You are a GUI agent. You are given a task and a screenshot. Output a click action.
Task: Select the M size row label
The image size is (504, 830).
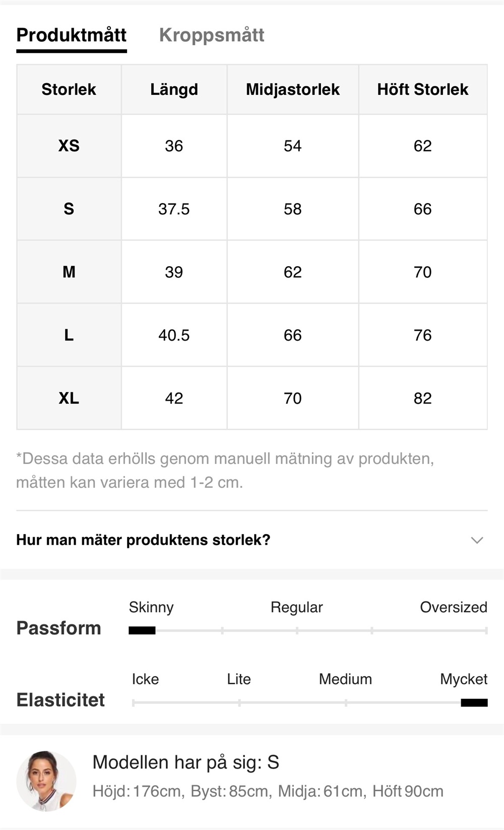69,272
